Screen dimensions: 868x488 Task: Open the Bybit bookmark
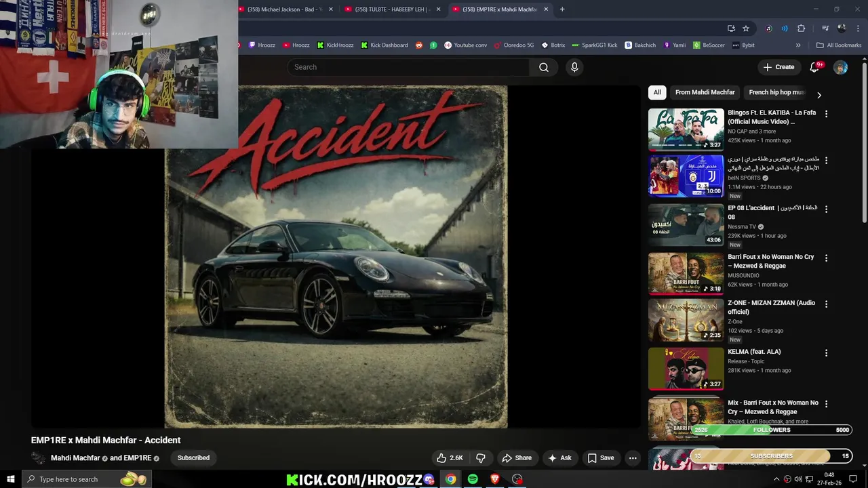click(x=744, y=45)
